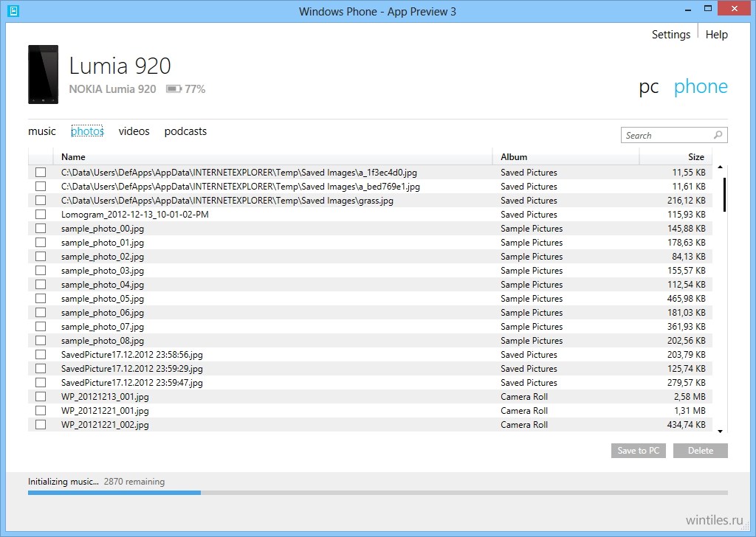Click the select-all column header cell

(41, 156)
